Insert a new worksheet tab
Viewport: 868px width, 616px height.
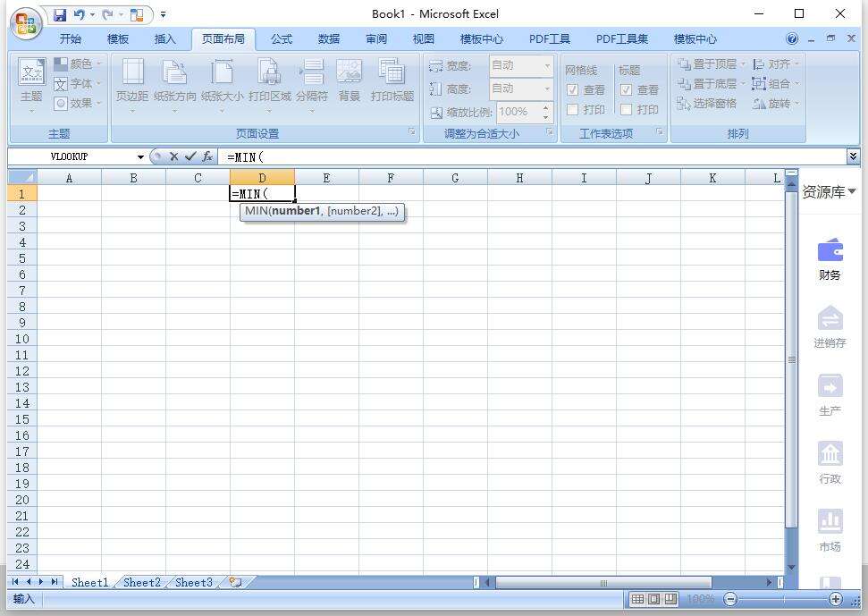pyautogui.click(x=236, y=582)
